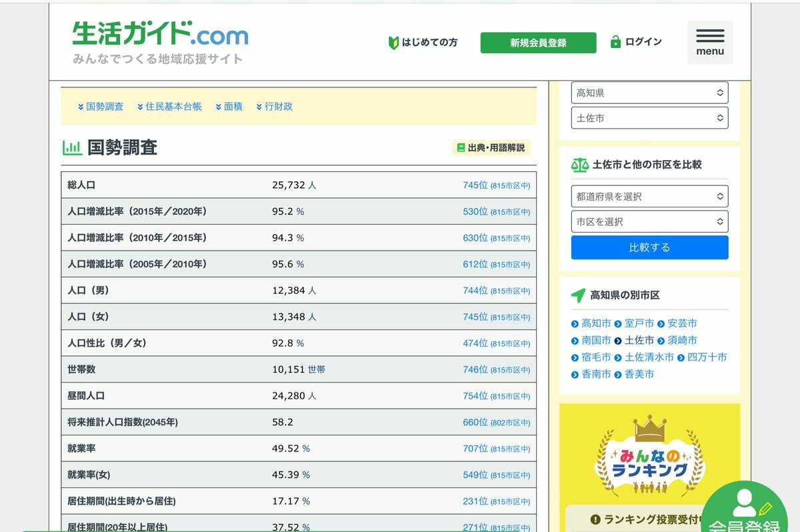
Task: Open the 四万十市 city link
Action: pos(707,357)
